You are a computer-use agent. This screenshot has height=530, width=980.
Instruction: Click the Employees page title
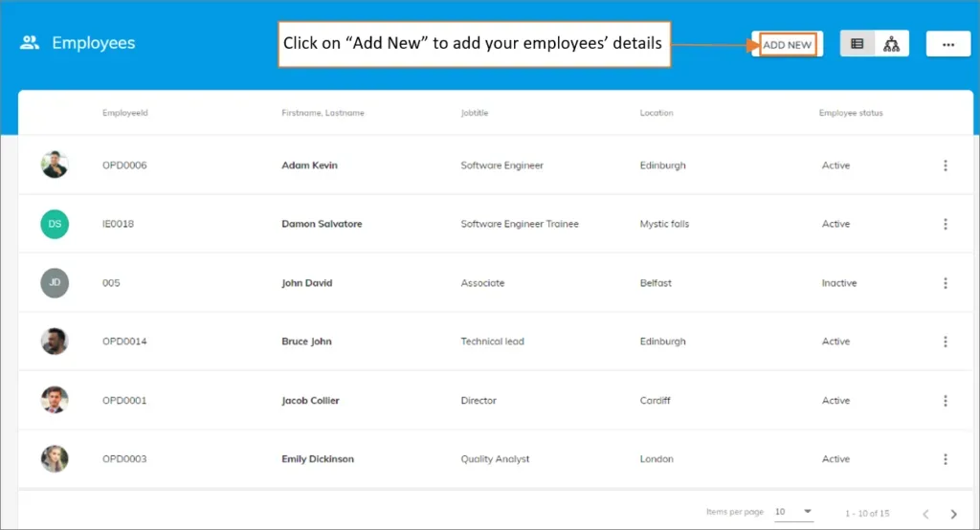(93, 42)
